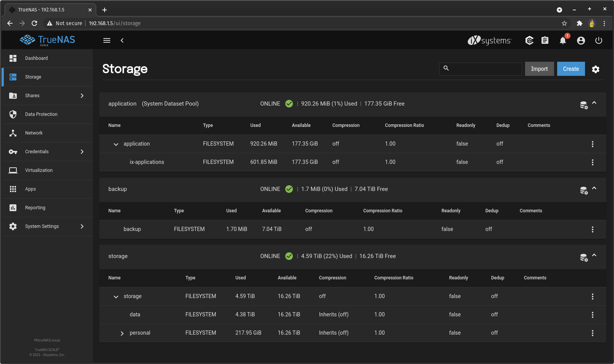Open pool actions for backup pool
The image size is (614, 364).
583,191
